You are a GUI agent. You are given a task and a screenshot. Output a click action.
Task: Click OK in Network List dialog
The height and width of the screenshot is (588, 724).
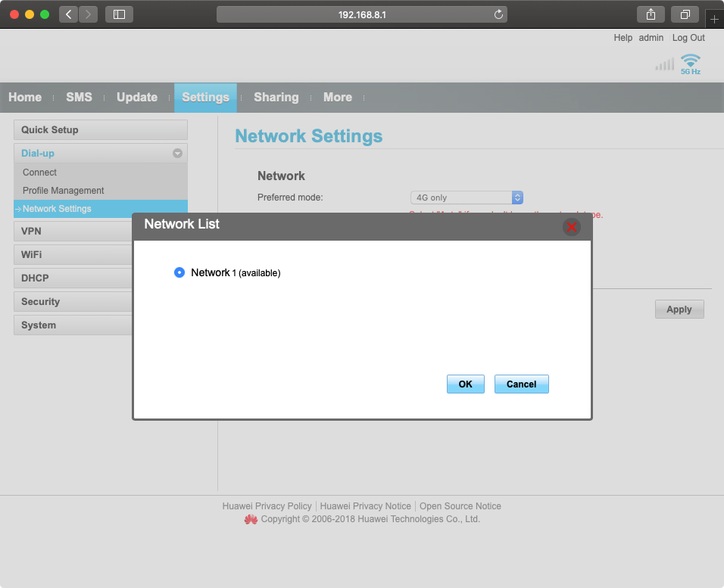tap(465, 384)
